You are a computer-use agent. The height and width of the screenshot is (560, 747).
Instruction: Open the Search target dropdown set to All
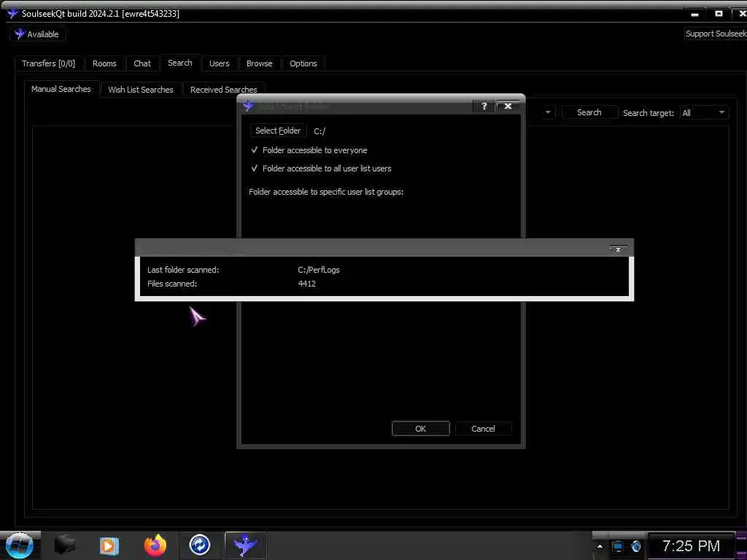704,113
